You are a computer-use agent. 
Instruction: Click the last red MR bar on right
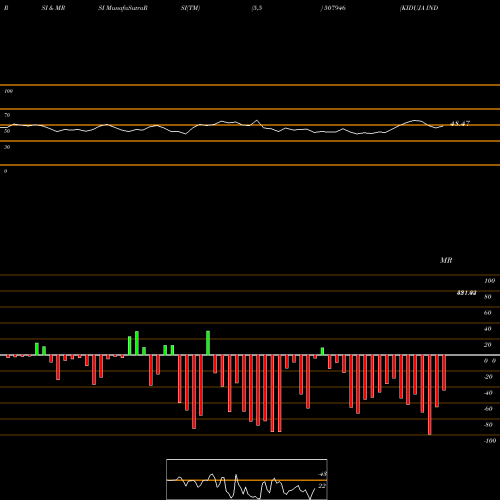pos(444,373)
